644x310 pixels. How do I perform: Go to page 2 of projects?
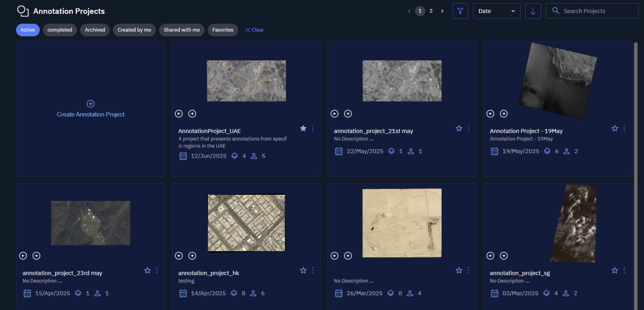pyautogui.click(x=431, y=11)
